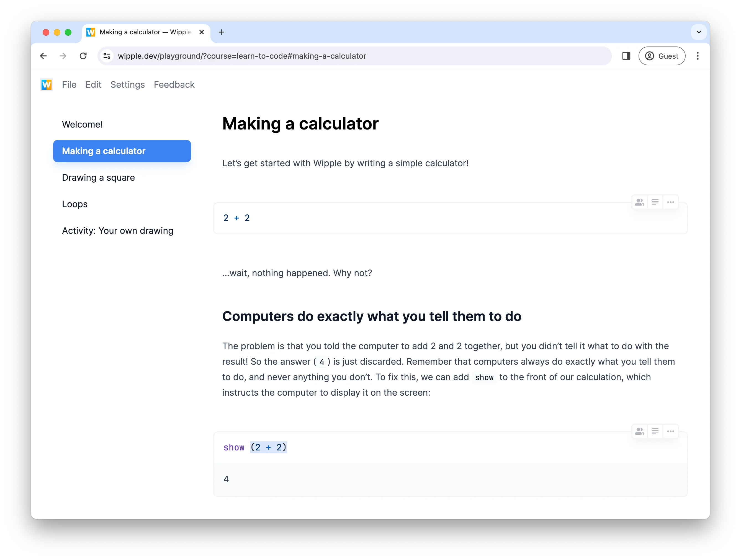Click the Computers do exactly heading

click(x=372, y=316)
